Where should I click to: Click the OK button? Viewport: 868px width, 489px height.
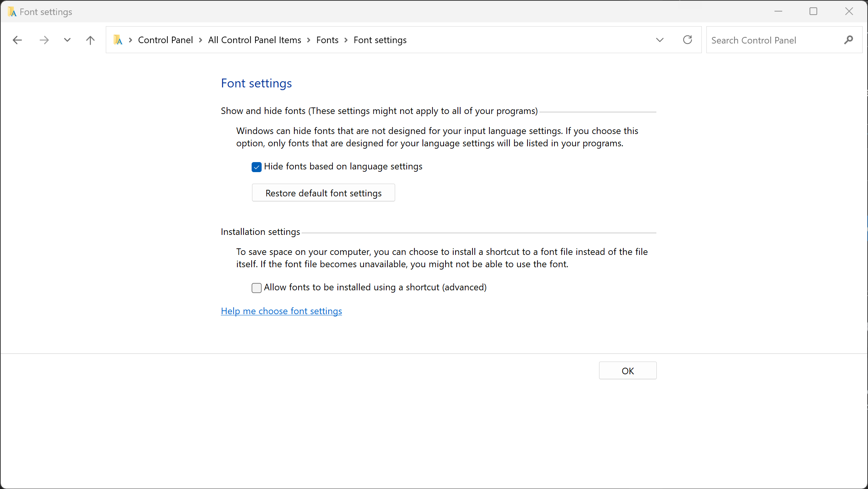point(628,371)
